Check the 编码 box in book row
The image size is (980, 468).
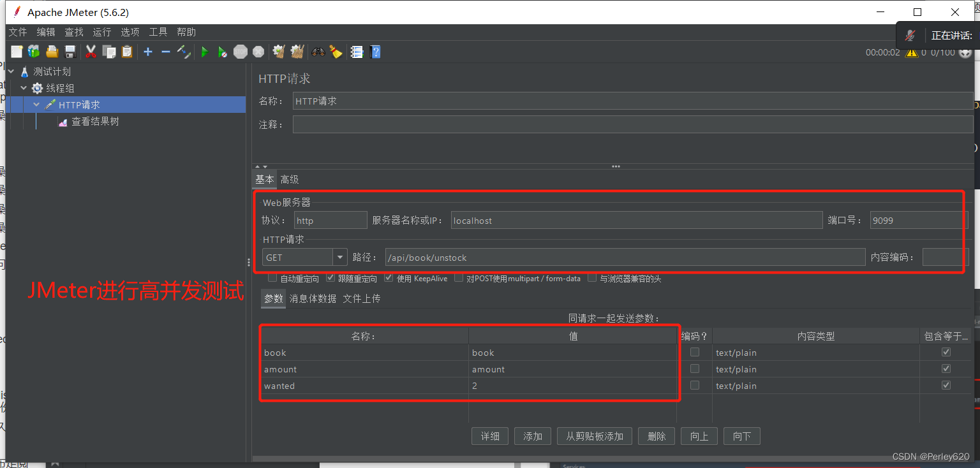[x=695, y=352]
